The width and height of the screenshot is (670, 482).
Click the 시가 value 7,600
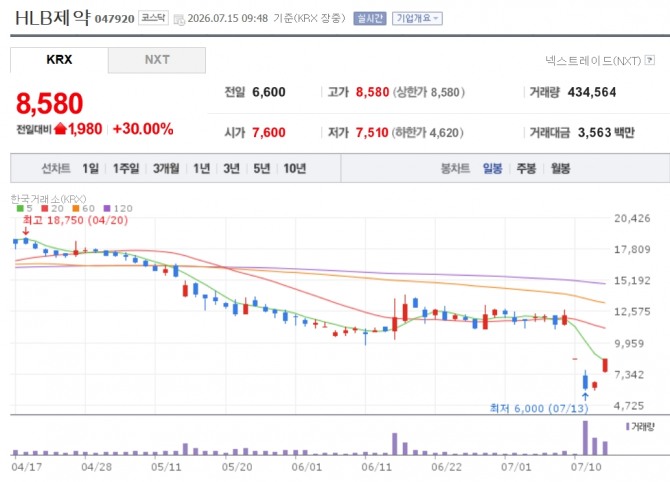pyautogui.click(x=269, y=132)
